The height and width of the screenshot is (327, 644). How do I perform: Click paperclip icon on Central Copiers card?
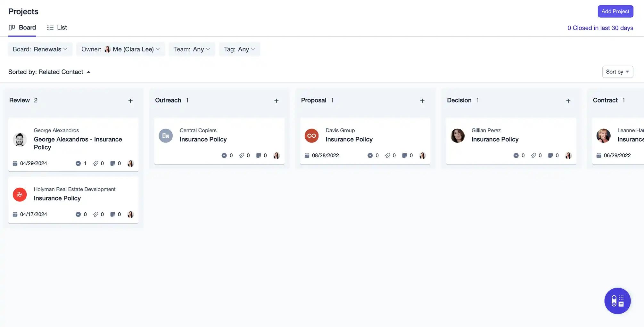(x=241, y=155)
